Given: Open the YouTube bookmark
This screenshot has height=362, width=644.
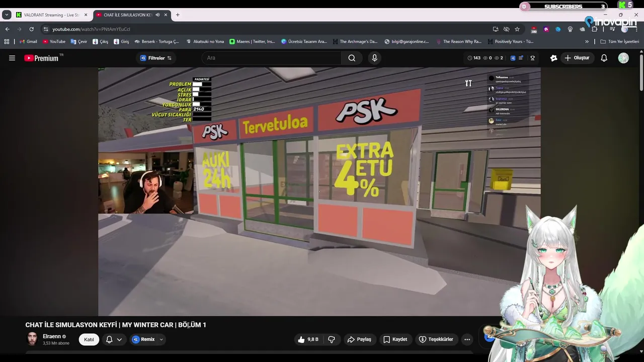Looking at the screenshot, I should click(54, 42).
